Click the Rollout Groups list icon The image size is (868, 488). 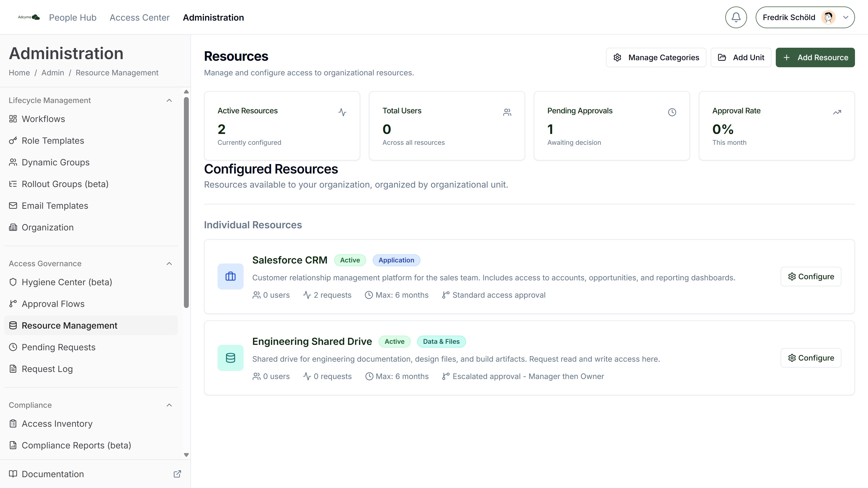click(13, 184)
